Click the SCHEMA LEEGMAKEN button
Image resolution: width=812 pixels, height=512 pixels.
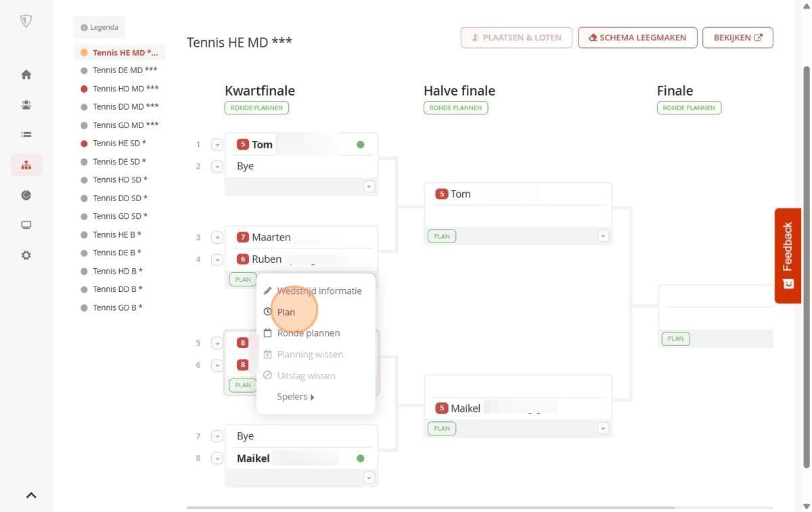click(x=637, y=38)
